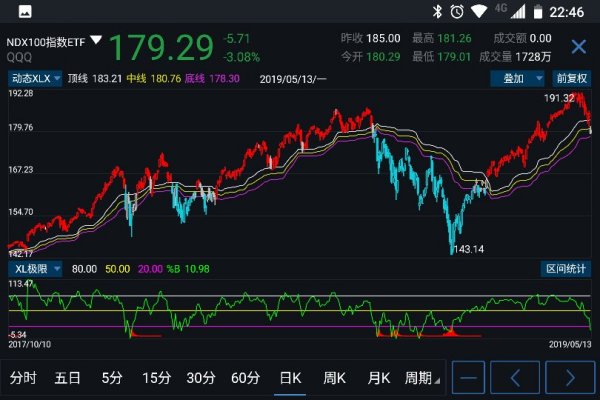
Task: Zoom out the chart with the minus button
Action: [x=470, y=378]
